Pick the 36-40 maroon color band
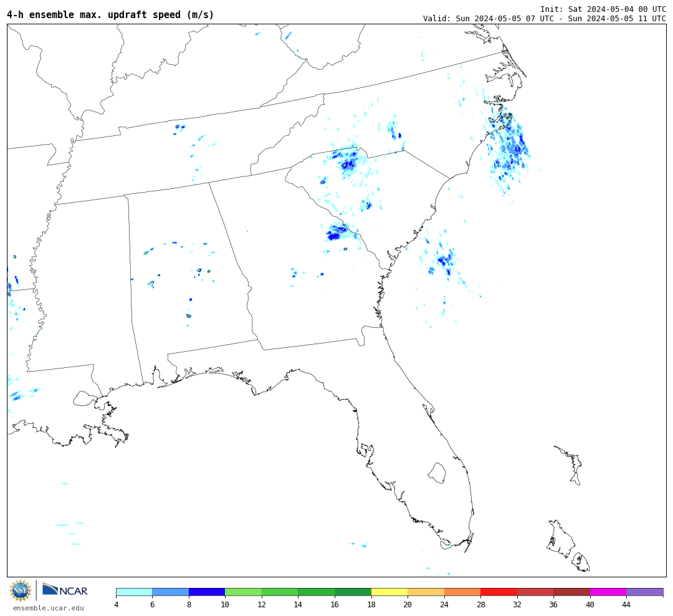This screenshot has height=616, width=673. pyautogui.click(x=571, y=592)
